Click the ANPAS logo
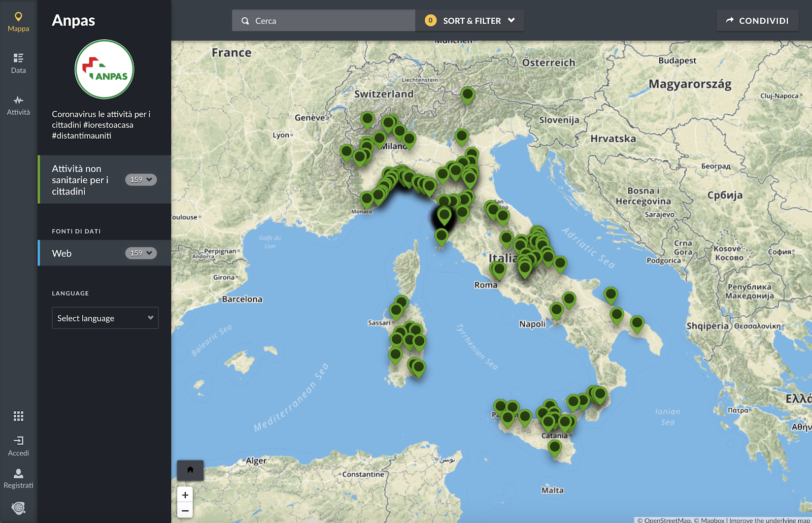The image size is (812, 523). click(x=105, y=70)
